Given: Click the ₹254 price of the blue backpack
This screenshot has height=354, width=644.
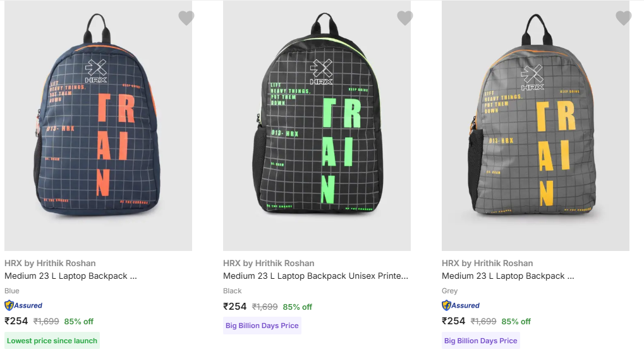Looking at the screenshot, I should click(x=16, y=321).
